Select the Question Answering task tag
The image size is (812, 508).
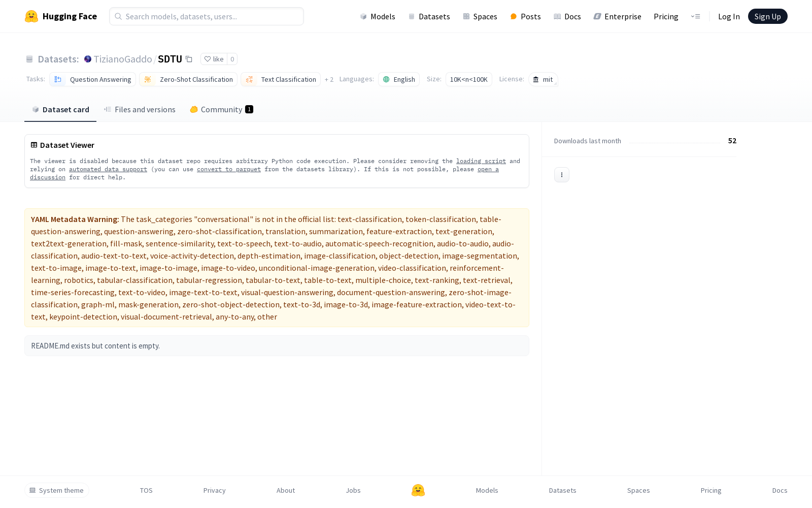92,79
